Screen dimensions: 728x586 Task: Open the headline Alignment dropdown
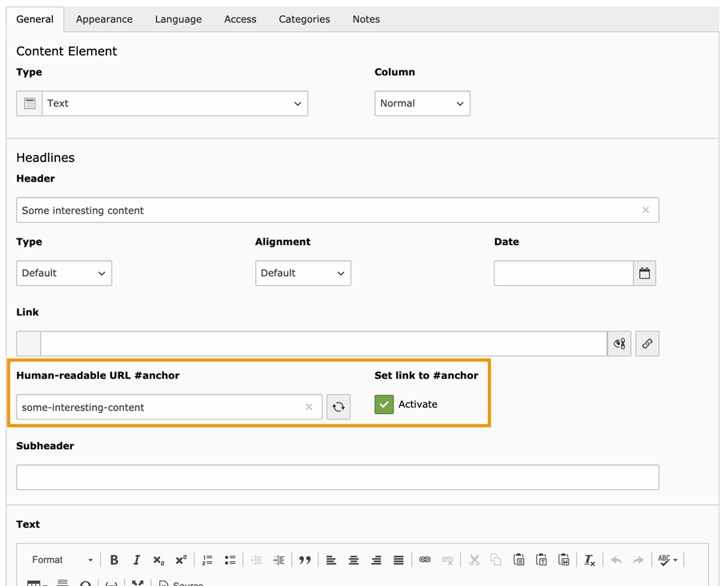(302, 273)
